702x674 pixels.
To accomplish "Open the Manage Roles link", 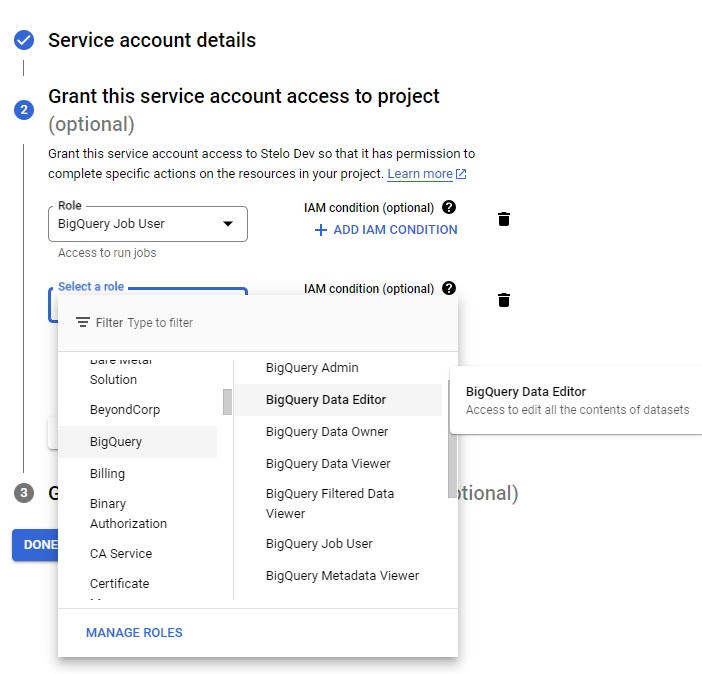I will point(134,633).
